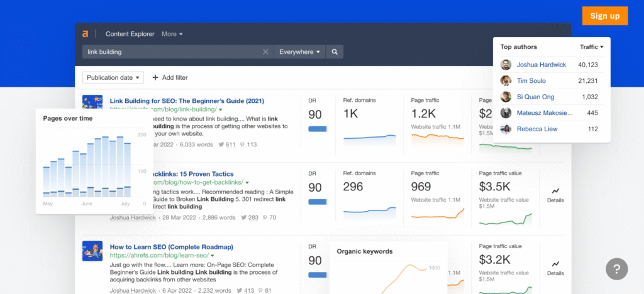Expand URL arrow after link-building/ address
This screenshot has width=644, height=294.
221,110
